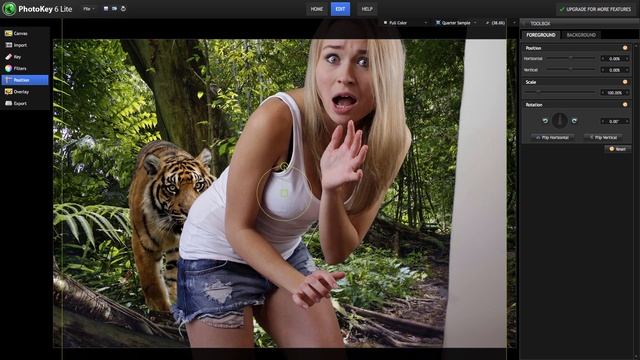Rotate foreground counter-clockwise with left arrow icon
The width and height of the screenshot is (640, 360).
click(545, 121)
